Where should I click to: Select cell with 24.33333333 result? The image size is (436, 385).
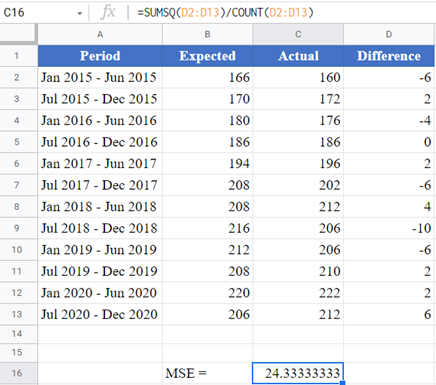point(298,373)
